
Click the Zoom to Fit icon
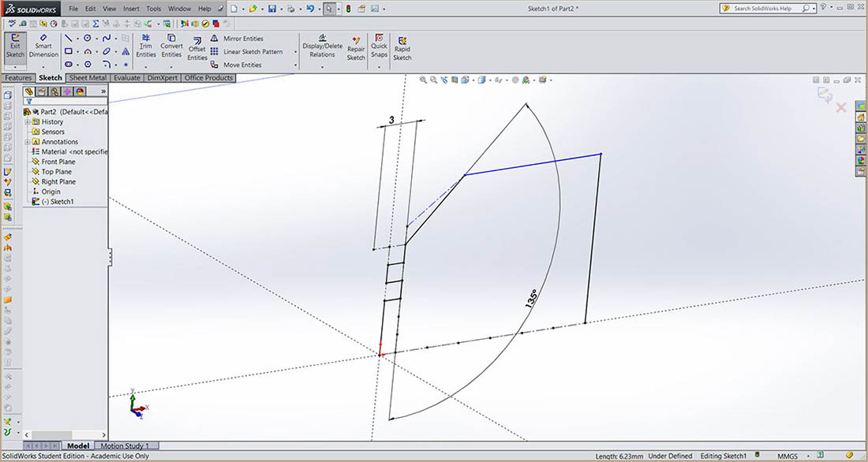423,80
